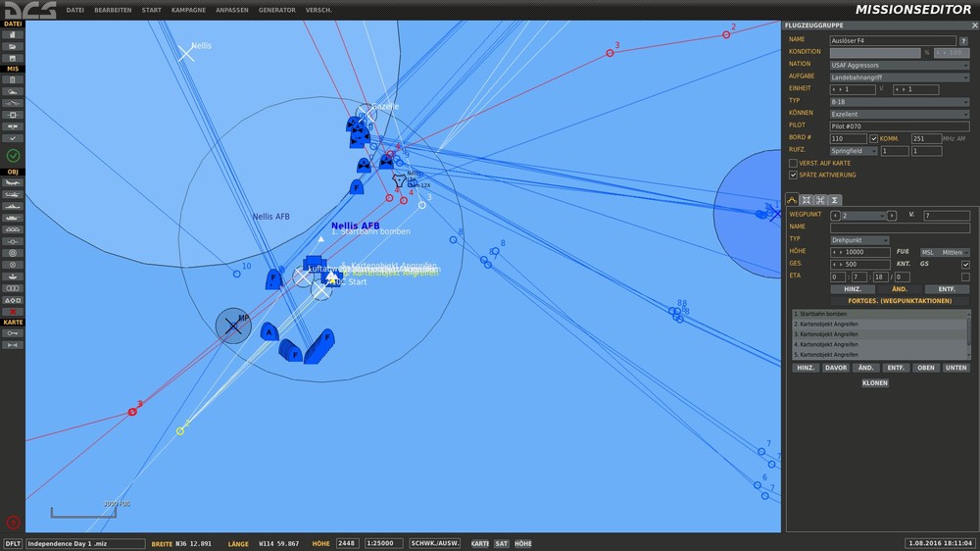Select the templates tool triple-oval icon

(x=13, y=288)
